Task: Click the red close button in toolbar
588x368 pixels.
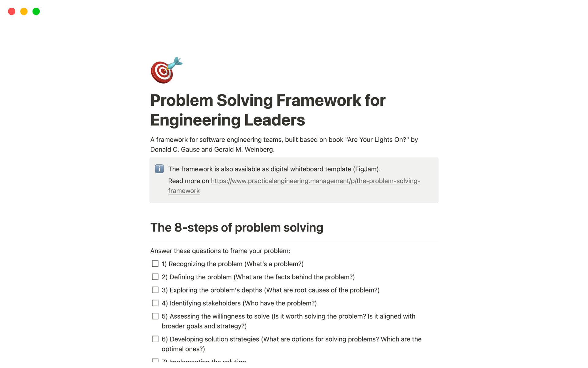Action: (11, 11)
